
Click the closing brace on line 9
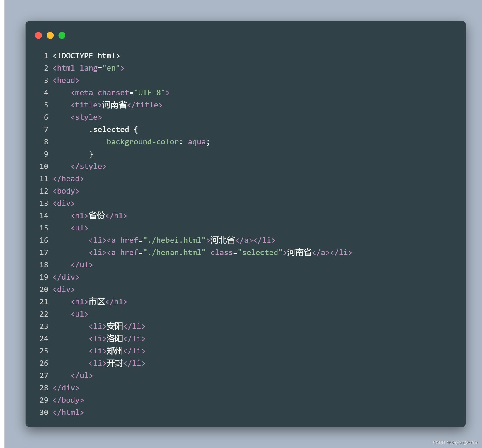(x=91, y=154)
